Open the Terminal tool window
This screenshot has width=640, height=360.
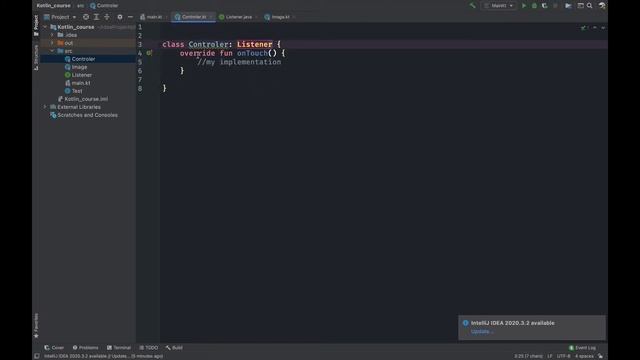click(119, 348)
